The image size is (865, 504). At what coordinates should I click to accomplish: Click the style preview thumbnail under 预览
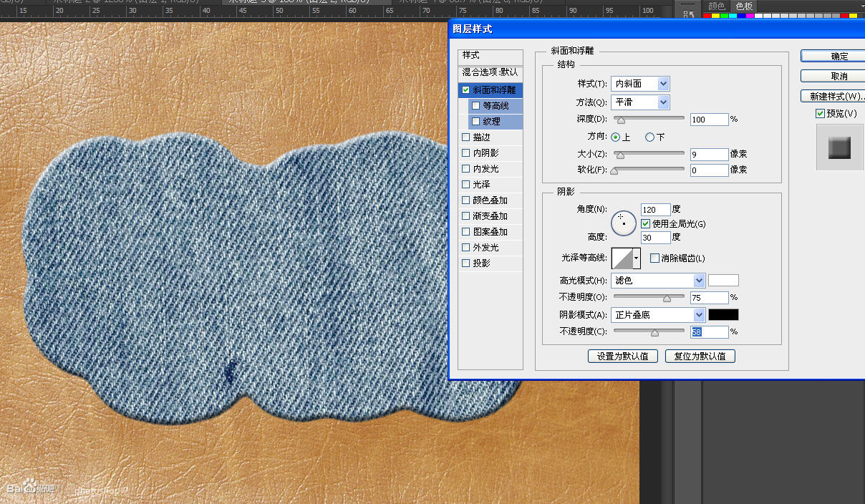tap(839, 147)
